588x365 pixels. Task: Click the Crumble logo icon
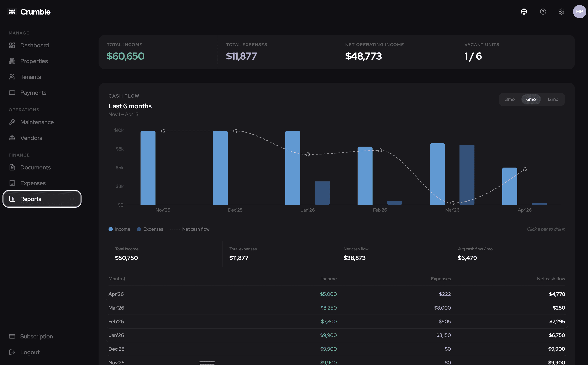point(12,12)
